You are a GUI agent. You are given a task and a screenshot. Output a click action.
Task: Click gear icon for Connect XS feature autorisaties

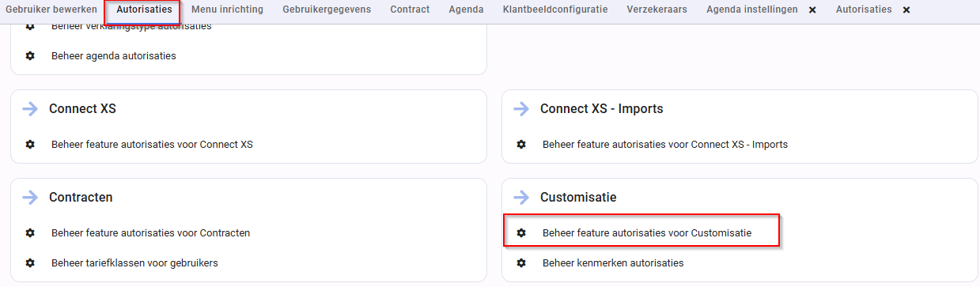(30, 145)
